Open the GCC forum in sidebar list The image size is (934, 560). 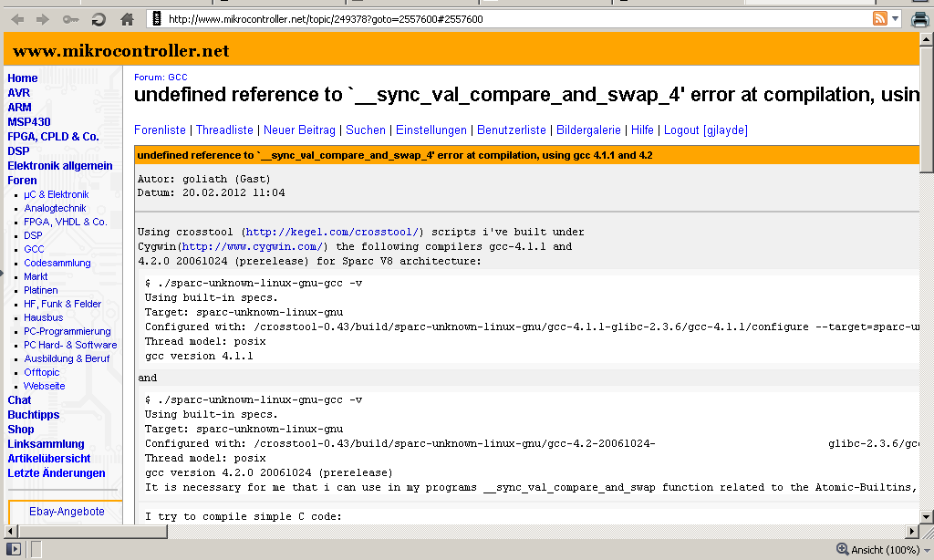pos(34,250)
